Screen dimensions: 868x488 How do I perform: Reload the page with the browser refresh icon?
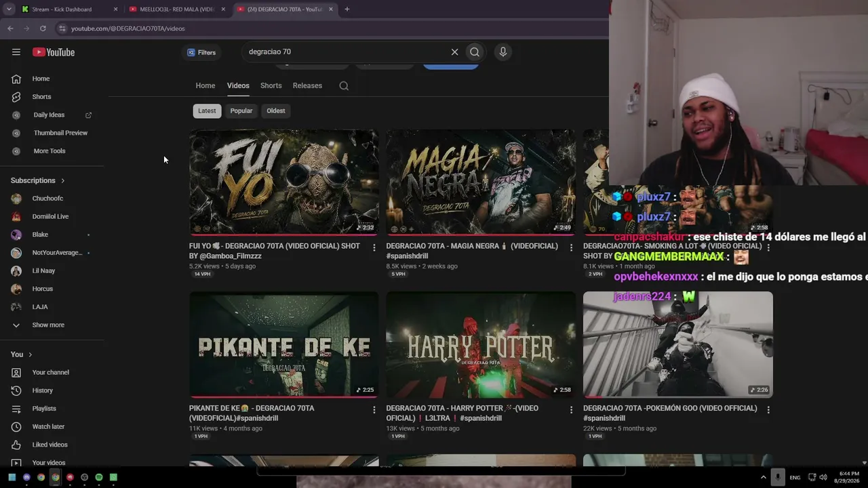coord(43,28)
